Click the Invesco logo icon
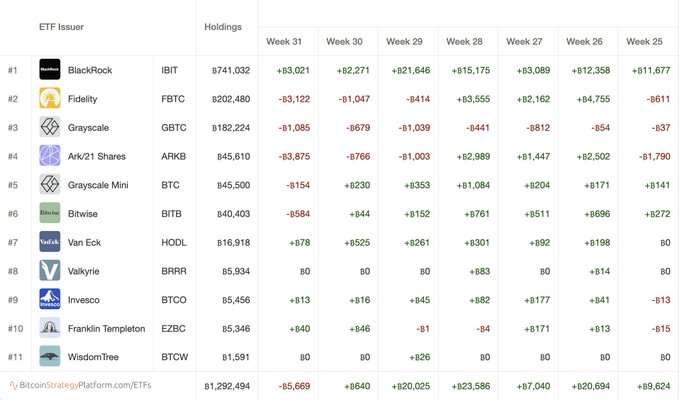Viewport: 679px width, 400px height. [50, 299]
